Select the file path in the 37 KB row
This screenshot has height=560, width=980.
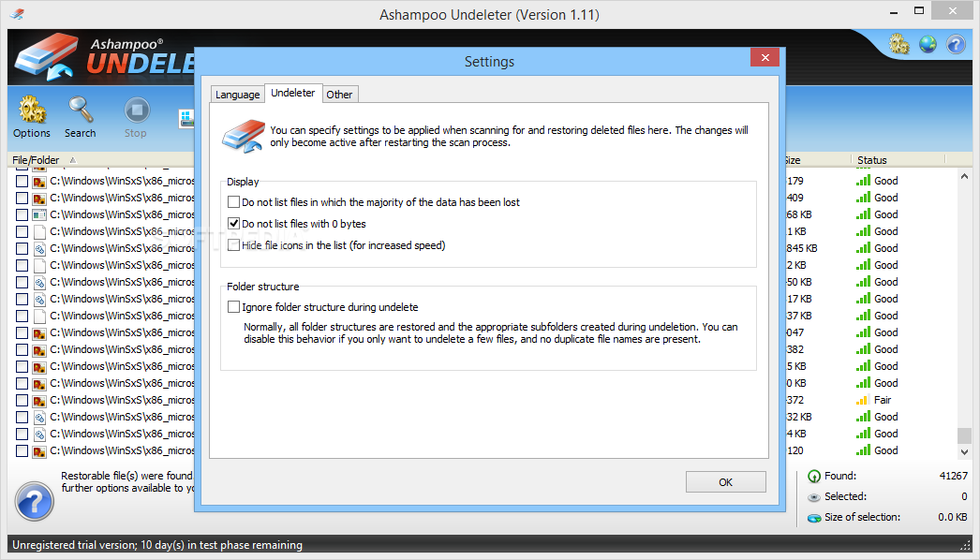(x=122, y=316)
